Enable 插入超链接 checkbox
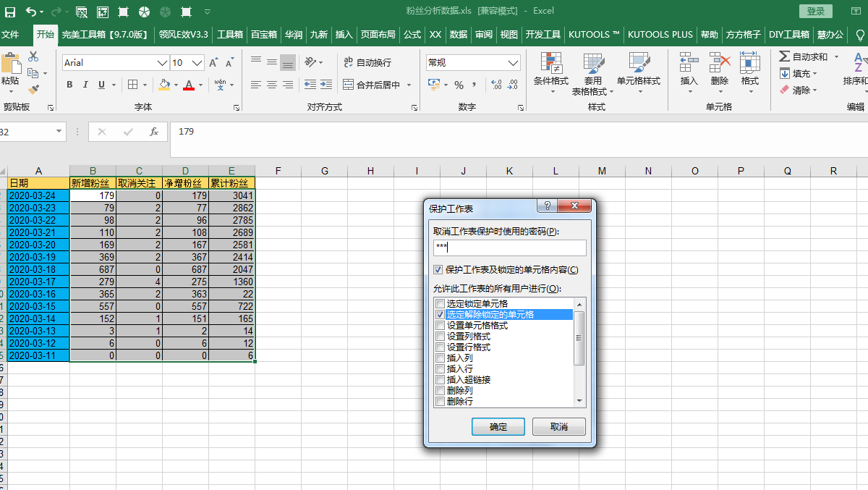 [x=441, y=380]
